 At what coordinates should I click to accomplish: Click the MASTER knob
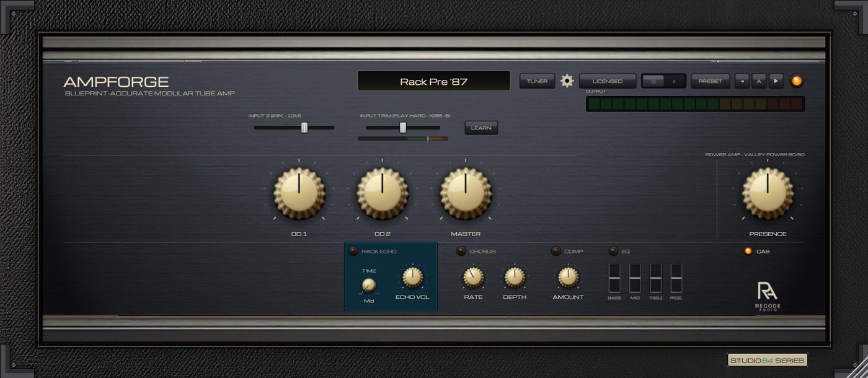pyautogui.click(x=466, y=193)
